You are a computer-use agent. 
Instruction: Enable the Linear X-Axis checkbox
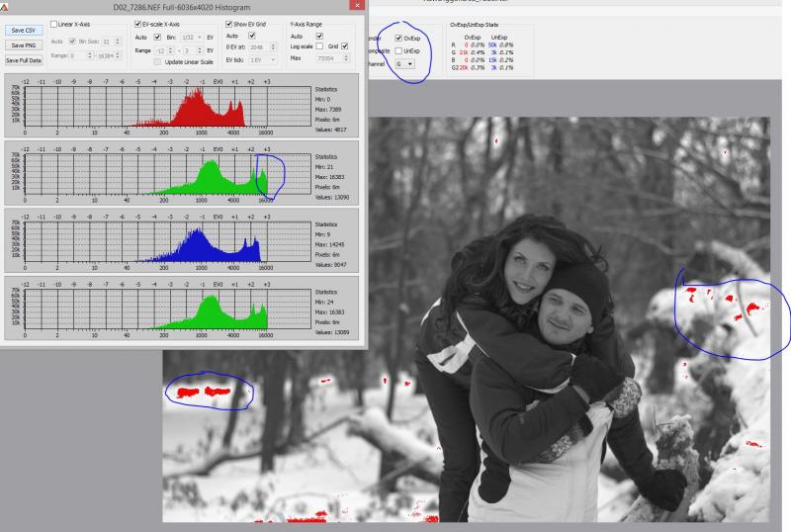point(54,25)
